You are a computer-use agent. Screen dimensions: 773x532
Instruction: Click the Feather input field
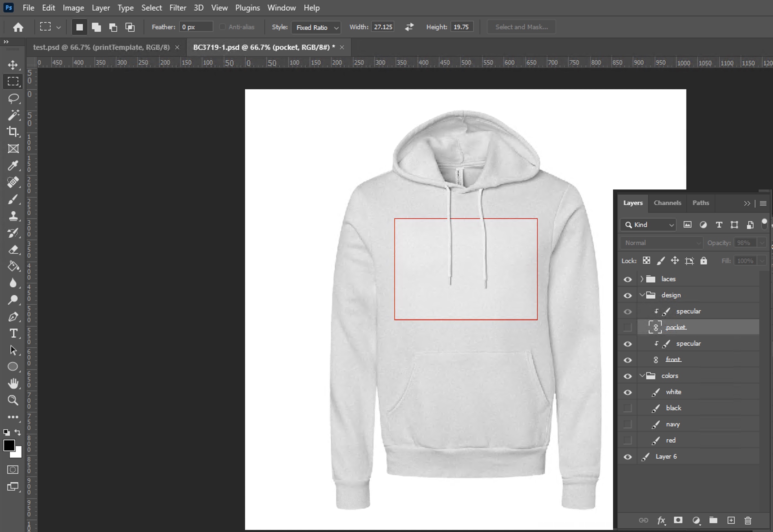(x=196, y=27)
